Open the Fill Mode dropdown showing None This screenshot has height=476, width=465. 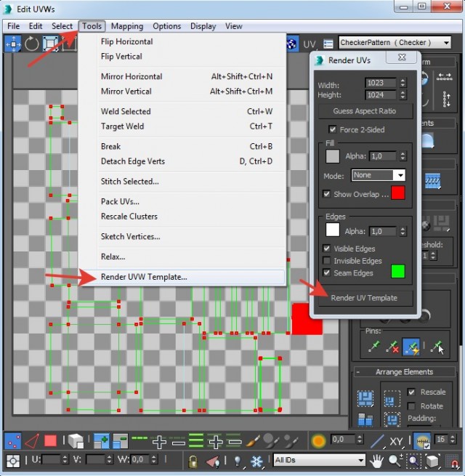(379, 175)
